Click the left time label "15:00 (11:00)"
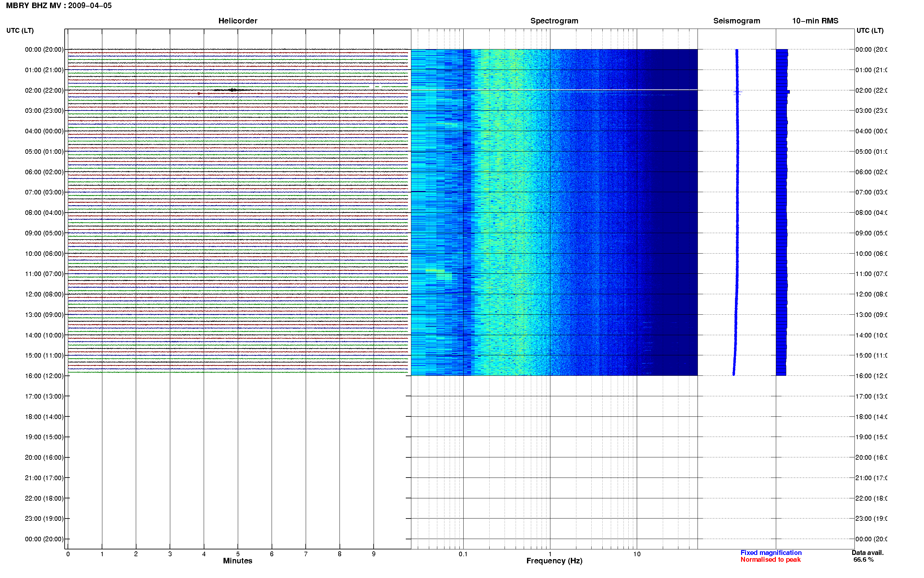The height and width of the screenshot is (578, 924). tap(44, 356)
